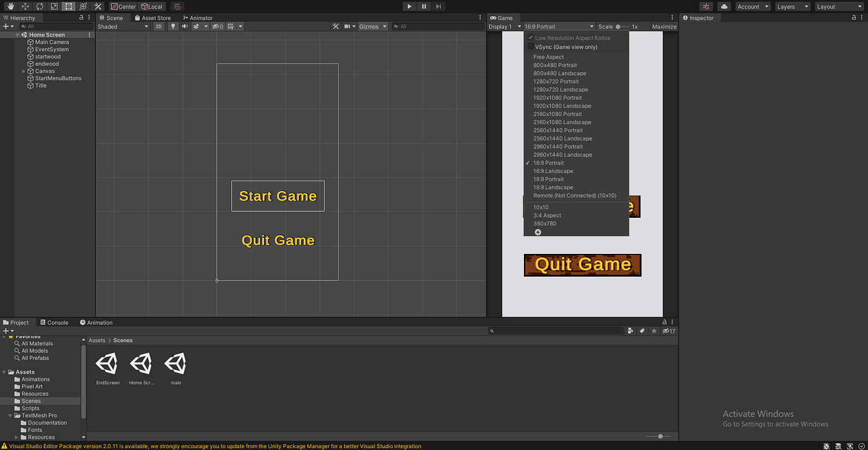Click Search by Type icon in Project
The image size is (868, 450).
pyautogui.click(x=631, y=331)
